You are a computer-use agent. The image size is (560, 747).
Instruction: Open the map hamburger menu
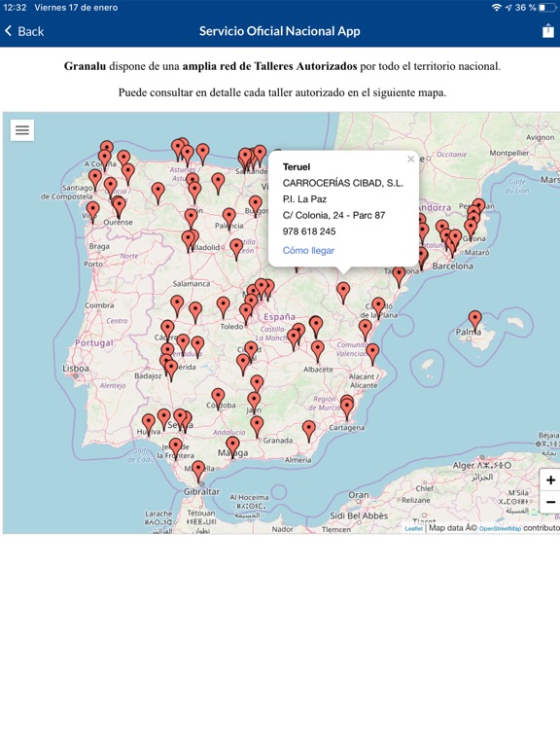click(x=22, y=130)
